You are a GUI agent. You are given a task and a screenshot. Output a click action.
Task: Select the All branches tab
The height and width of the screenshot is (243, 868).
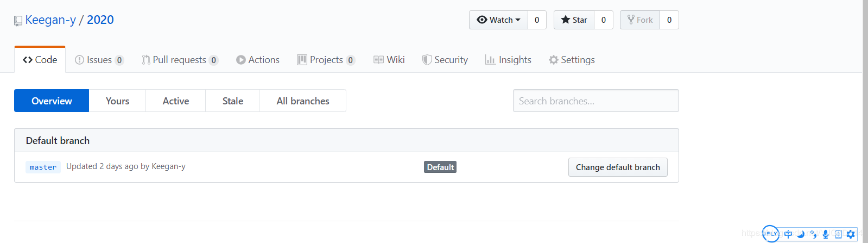pyautogui.click(x=302, y=101)
